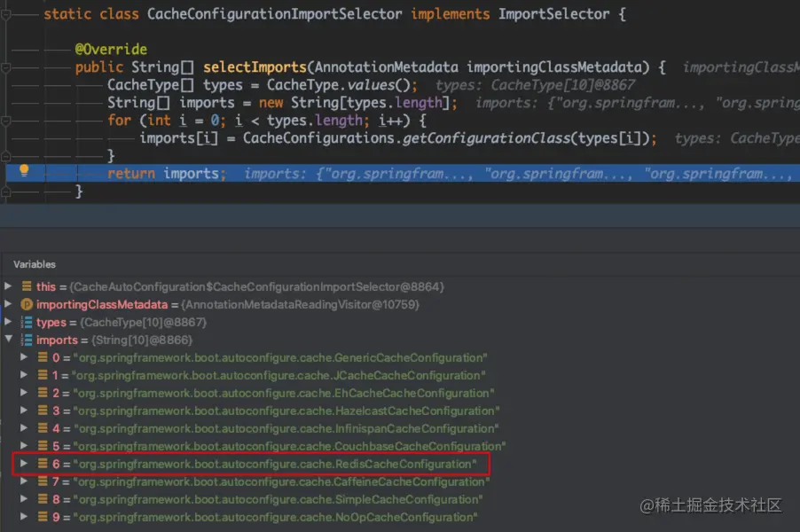Click the field icon of element 5
Screen dimensions: 800x532
[43, 446]
